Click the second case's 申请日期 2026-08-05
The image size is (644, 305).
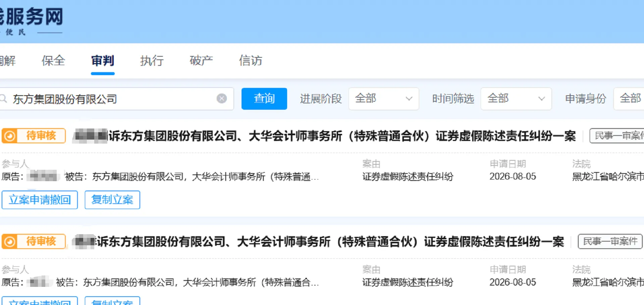point(513,282)
